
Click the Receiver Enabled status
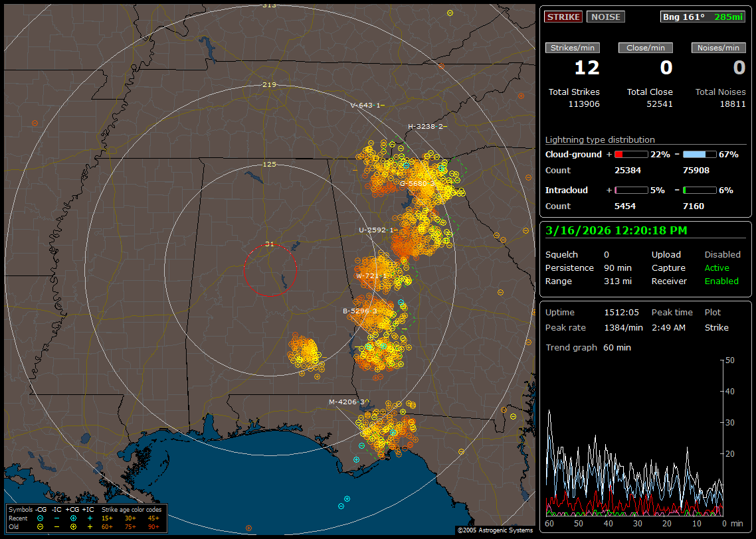721,281
